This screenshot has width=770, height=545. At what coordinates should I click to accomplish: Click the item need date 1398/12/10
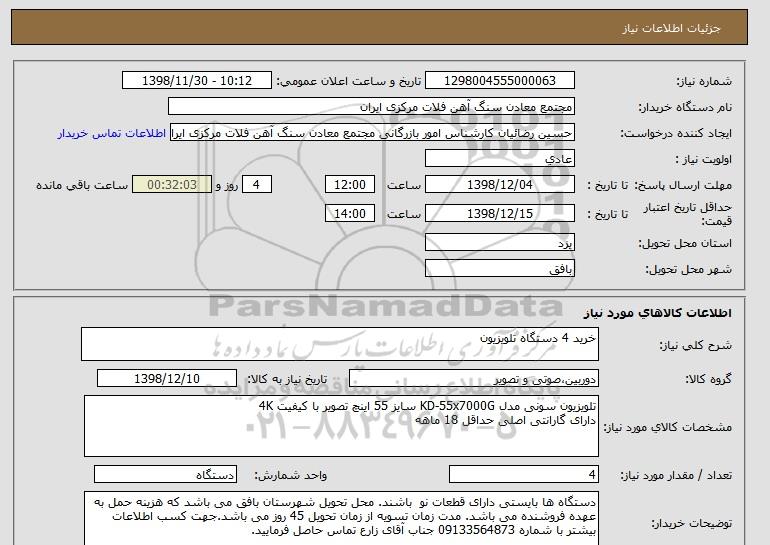click(x=167, y=379)
